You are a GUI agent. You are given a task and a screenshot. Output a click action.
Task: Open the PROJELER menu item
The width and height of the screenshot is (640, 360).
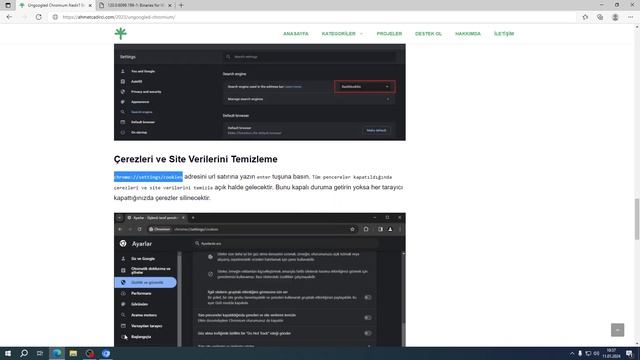tap(389, 33)
